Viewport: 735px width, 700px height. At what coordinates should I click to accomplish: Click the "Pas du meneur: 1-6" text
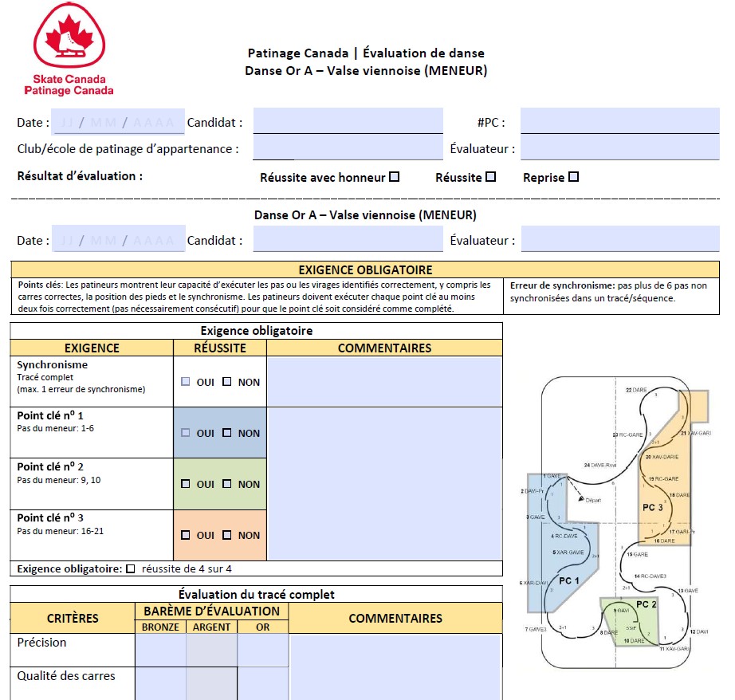click(x=55, y=428)
